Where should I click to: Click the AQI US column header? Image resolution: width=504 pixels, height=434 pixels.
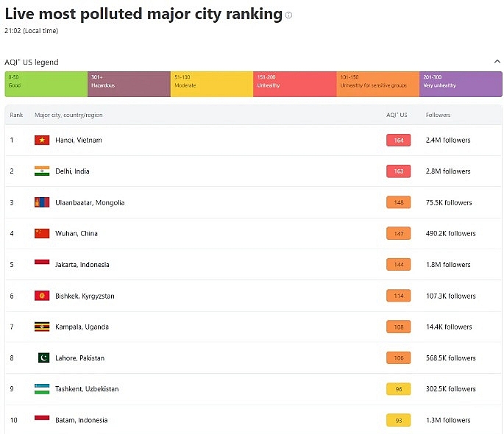coord(397,115)
